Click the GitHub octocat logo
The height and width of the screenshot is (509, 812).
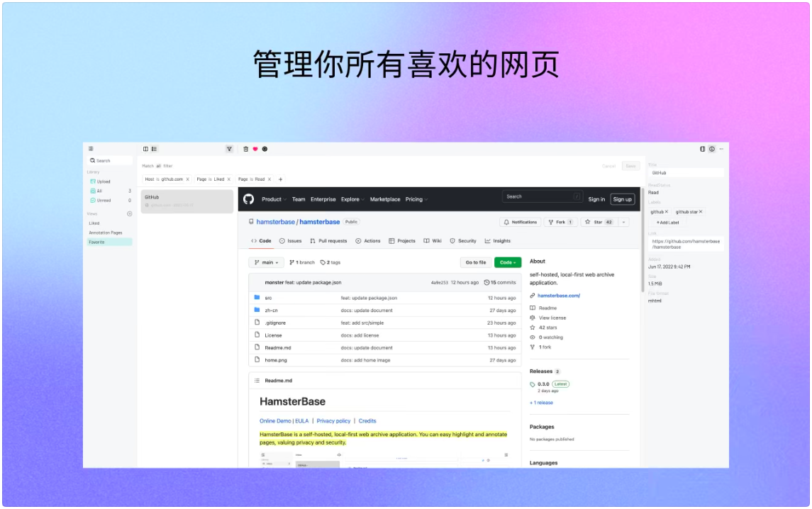click(249, 198)
